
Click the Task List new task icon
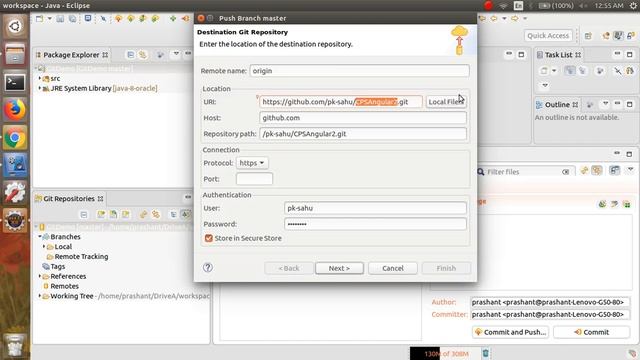click(544, 71)
